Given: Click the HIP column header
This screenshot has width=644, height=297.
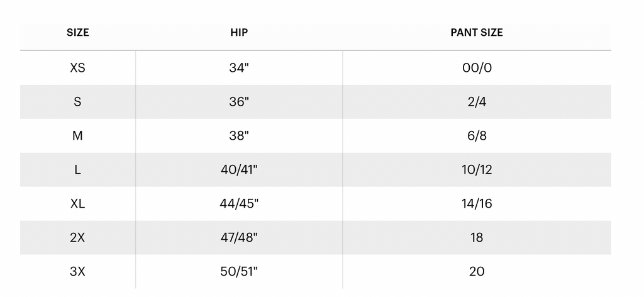Looking at the screenshot, I should tap(239, 33).
